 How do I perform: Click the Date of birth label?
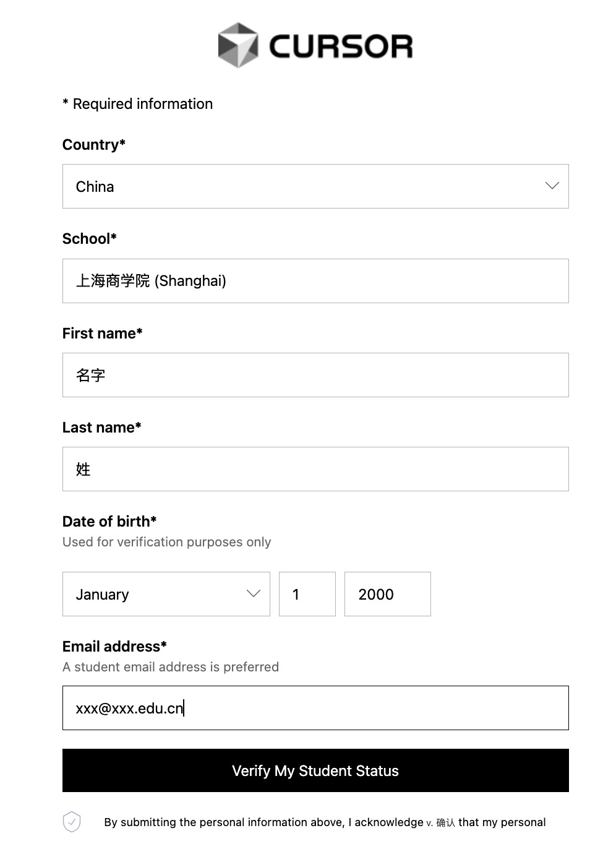109,522
